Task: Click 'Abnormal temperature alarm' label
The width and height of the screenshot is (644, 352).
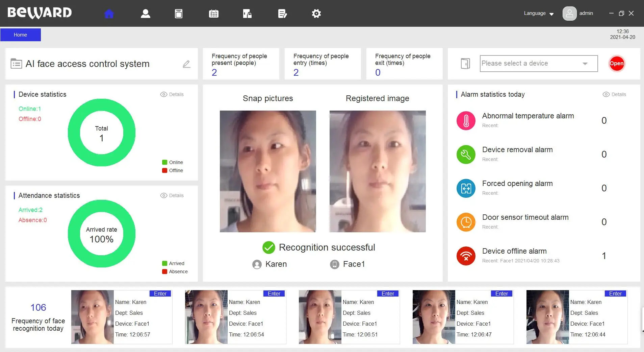Action: pos(528,116)
